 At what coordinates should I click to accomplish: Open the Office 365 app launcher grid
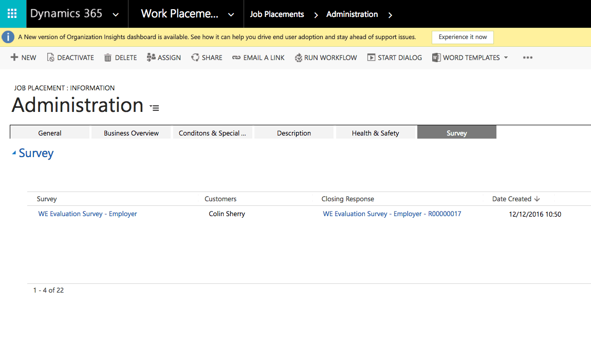pos(12,12)
